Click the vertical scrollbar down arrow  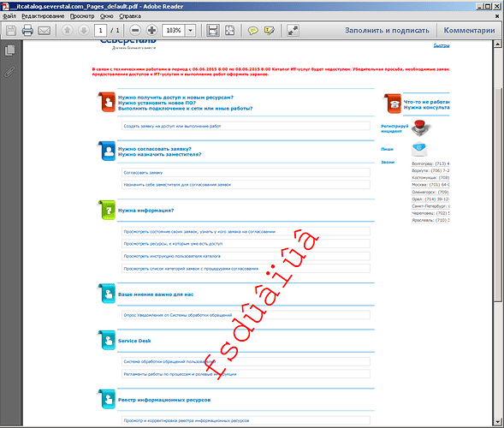[x=497, y=421]
